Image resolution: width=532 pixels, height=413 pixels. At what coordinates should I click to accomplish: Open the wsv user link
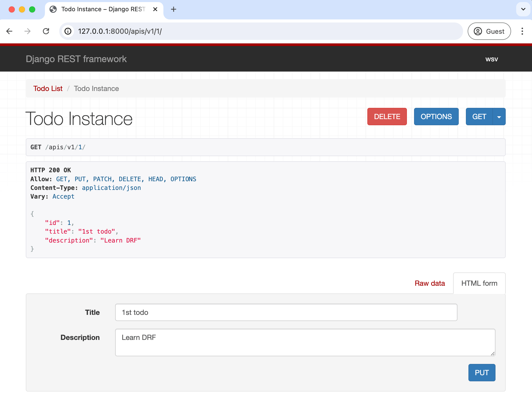point(492,59)
